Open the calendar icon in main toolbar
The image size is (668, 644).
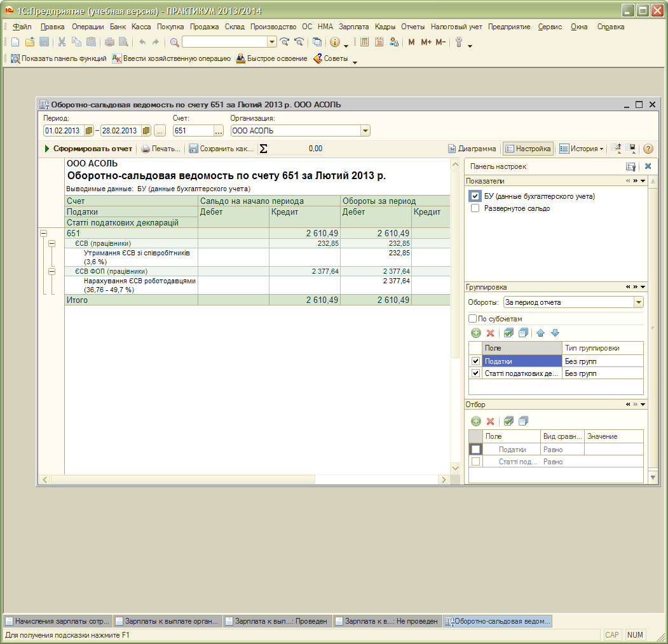click(x=379, y=42)
